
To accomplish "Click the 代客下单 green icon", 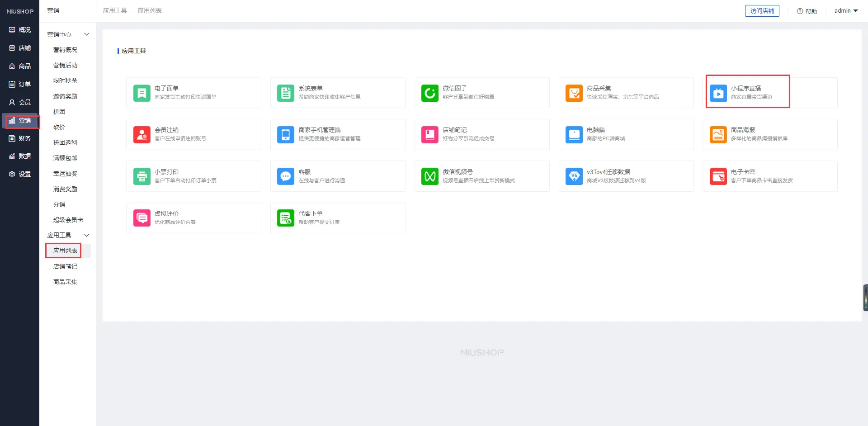I will point(285,218).
